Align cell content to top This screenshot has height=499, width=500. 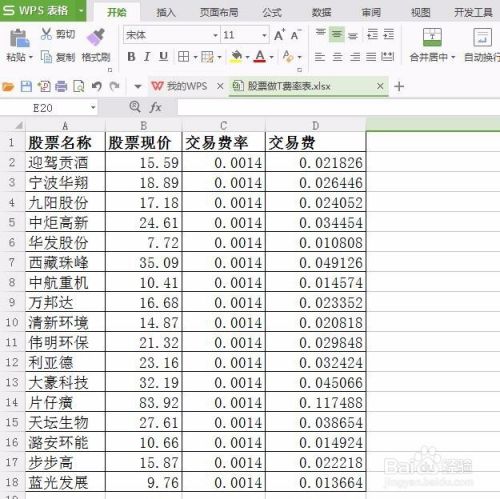point(321,34)
